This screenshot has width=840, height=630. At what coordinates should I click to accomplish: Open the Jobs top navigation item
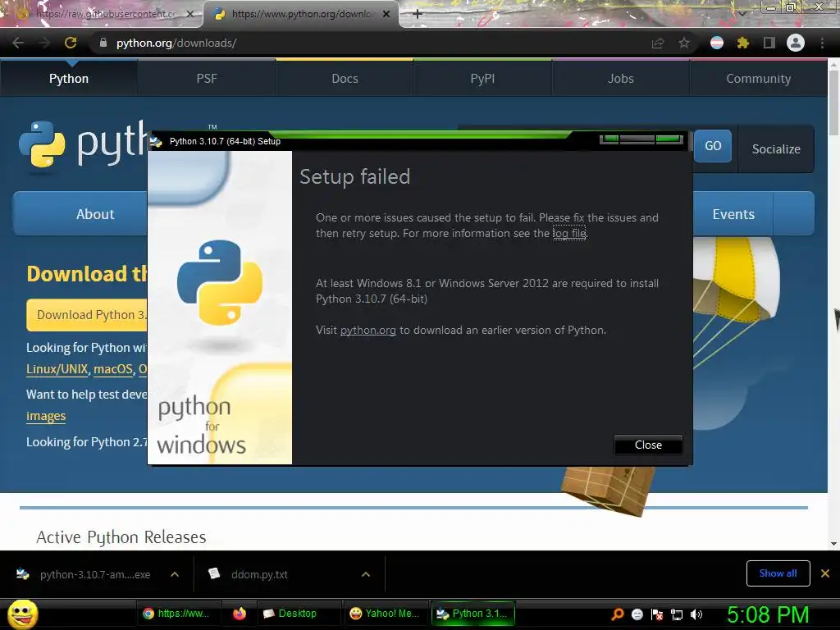620,78
